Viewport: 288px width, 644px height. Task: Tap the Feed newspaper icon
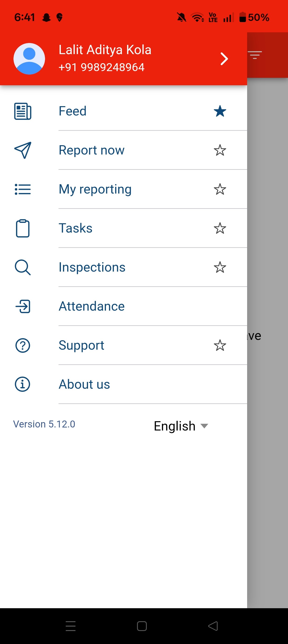23,111
